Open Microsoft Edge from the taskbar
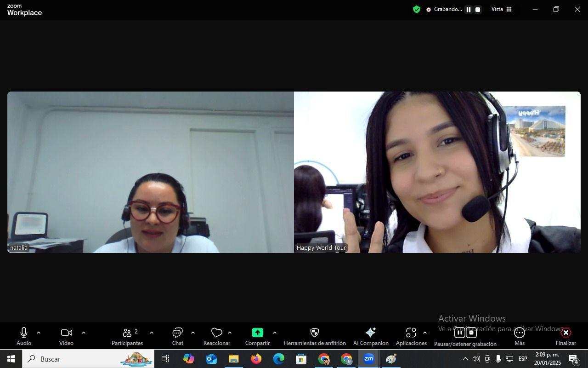Image resolution: width=588 pixels, height=368 pixels. click(278, 359)
